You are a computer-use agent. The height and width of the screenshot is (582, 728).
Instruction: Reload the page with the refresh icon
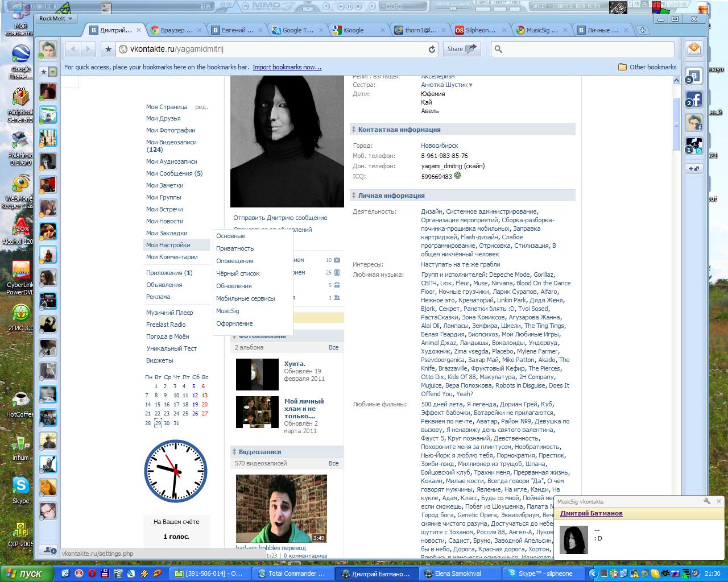(x=432, y=49)
